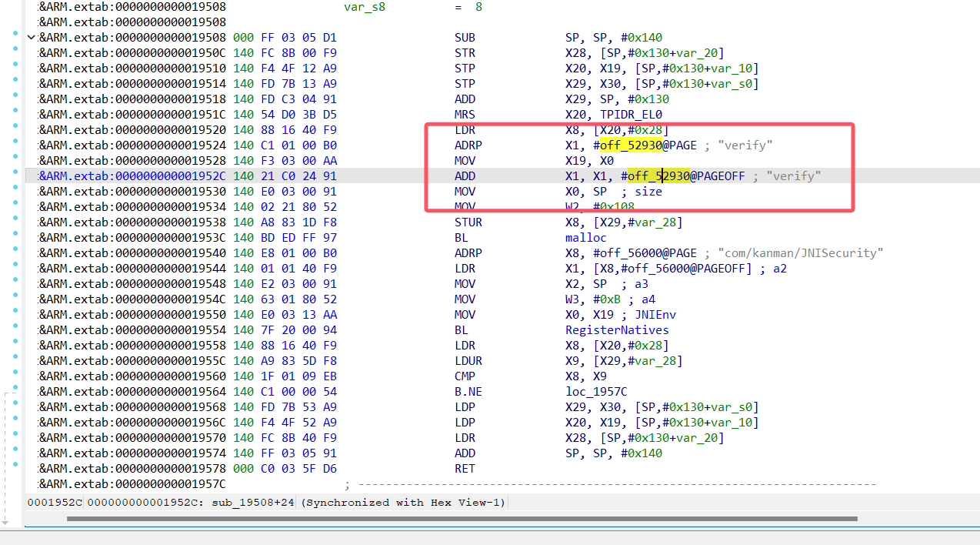This screenshot has width=980, height=545.
Task: Jump to the RegisterNatives function reference
Action: pos(617,330)
